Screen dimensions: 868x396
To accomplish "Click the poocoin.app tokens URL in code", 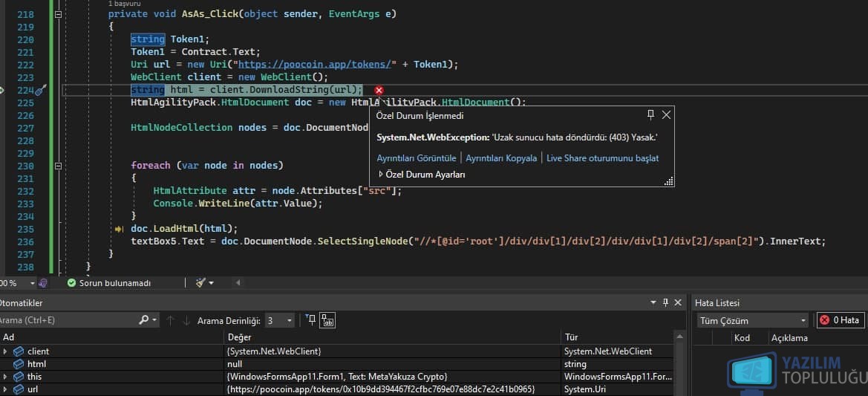I will pos(314,64).
